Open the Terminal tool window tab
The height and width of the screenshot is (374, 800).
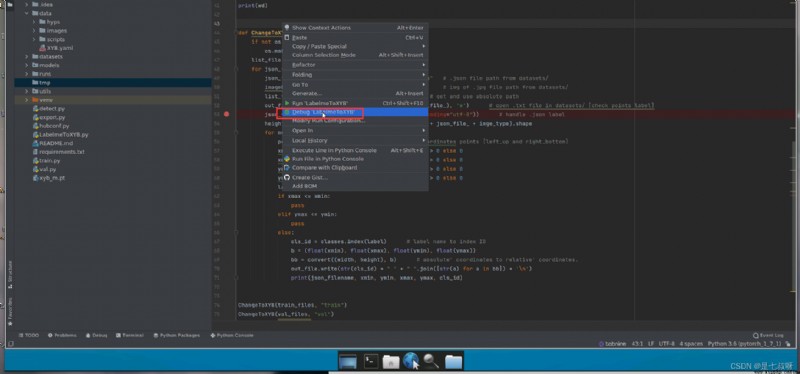click(130, 335)
